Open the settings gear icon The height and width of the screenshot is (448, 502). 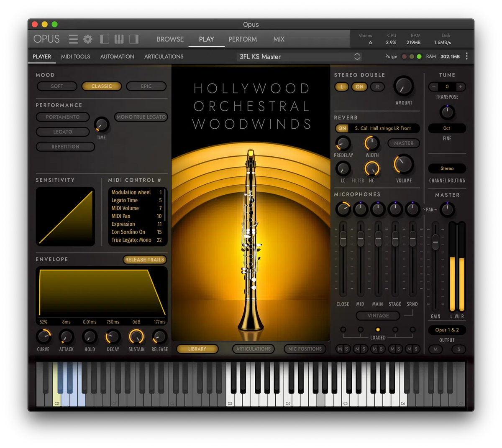point(87,39)
